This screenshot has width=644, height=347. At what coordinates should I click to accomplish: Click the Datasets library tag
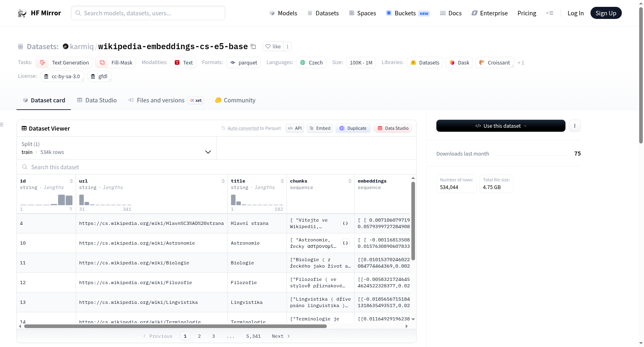425,62
